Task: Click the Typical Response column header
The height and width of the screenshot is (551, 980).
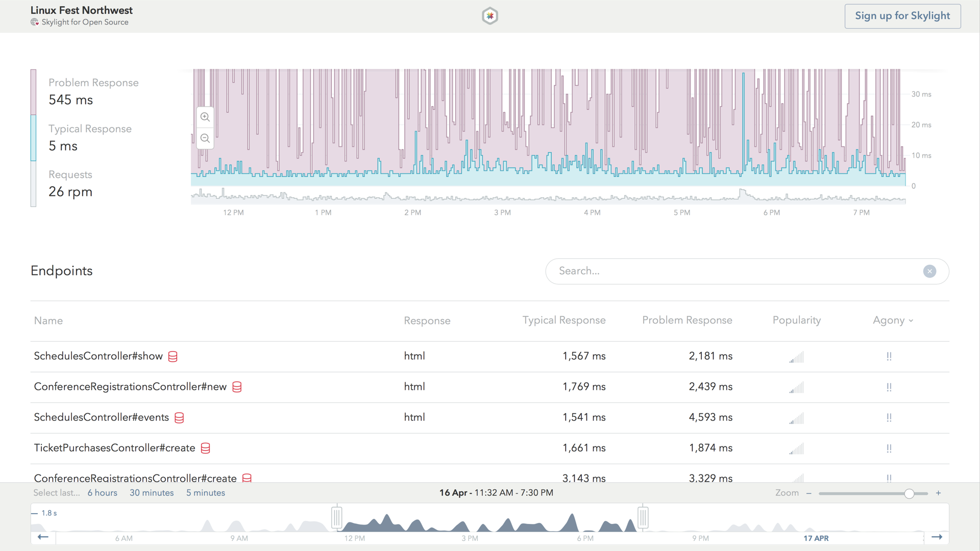Action: (x=563, y=320)
